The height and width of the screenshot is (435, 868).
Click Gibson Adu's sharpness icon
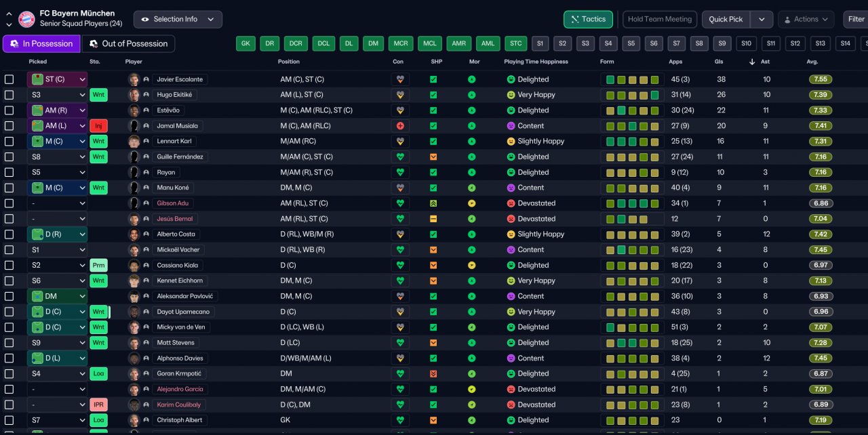(x=433, y=203)
